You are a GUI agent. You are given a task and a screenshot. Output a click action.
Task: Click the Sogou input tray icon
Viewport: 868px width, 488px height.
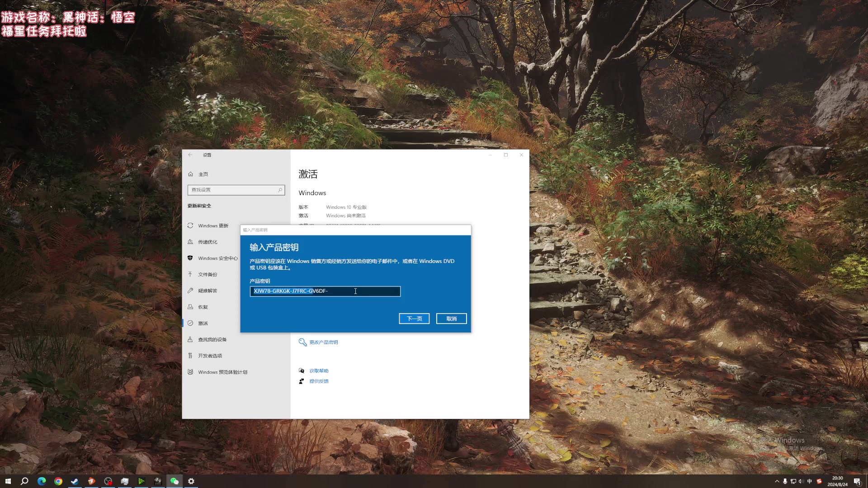(x=819, y=481)
